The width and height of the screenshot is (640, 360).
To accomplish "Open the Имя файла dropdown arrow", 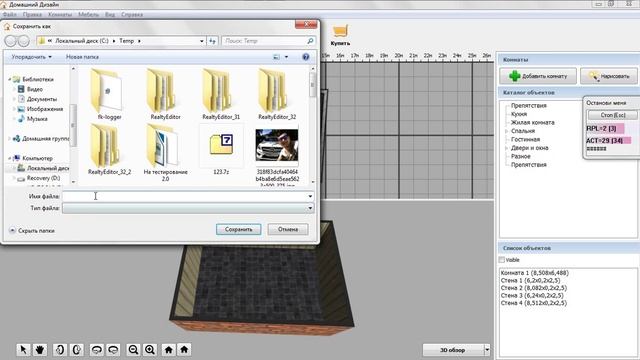I will pos(310,196).
